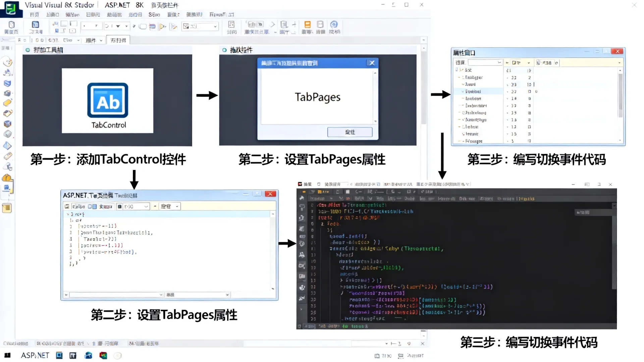Open the blue monitor app on taskbar
This screenshot has width=644, height=362.
pos(59,355)
